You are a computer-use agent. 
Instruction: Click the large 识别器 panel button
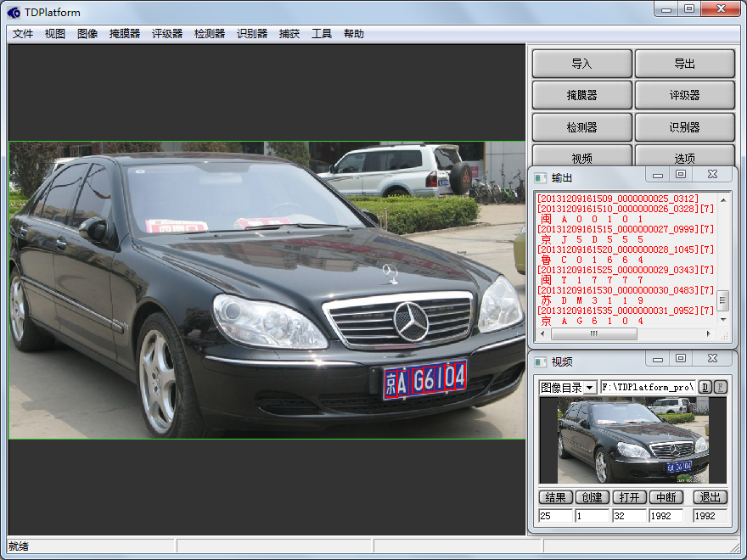coord(685,127)
